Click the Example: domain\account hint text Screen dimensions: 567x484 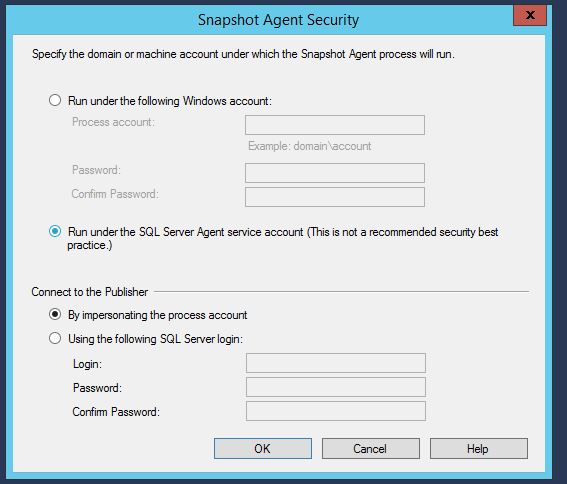click(x=310, y=146)
